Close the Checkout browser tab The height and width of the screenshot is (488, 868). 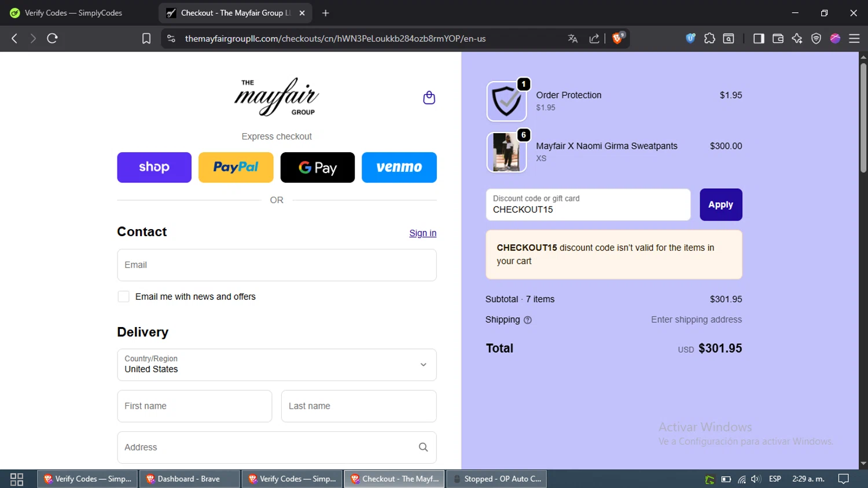(x=302, y=13)
